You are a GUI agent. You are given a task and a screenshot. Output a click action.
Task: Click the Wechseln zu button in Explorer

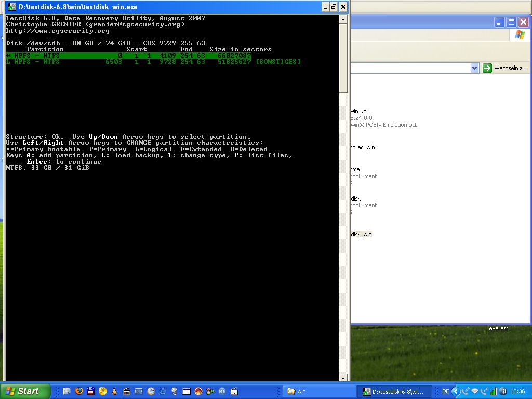tap(504, 68)
